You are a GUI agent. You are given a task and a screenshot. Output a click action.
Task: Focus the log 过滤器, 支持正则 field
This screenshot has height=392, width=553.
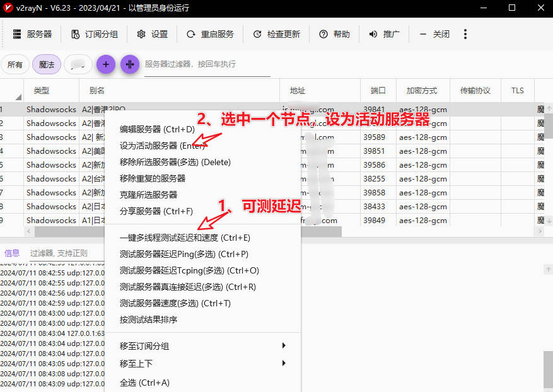66,253
